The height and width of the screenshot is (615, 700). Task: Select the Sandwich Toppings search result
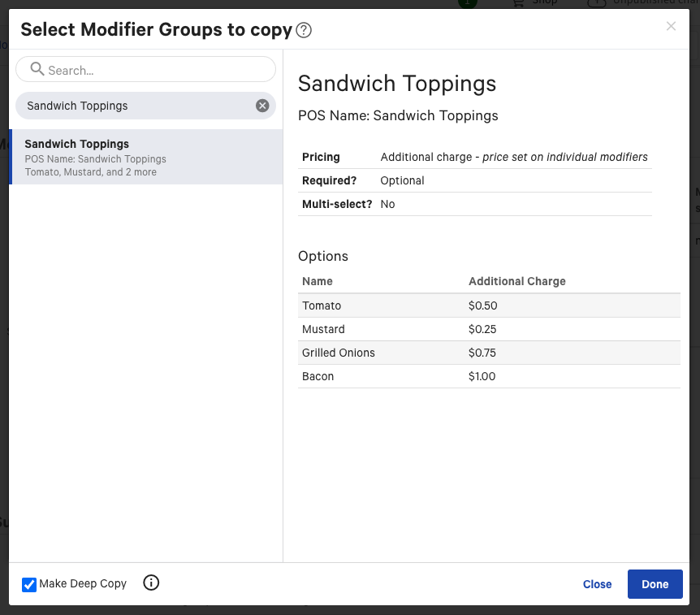tap(145, 157)
